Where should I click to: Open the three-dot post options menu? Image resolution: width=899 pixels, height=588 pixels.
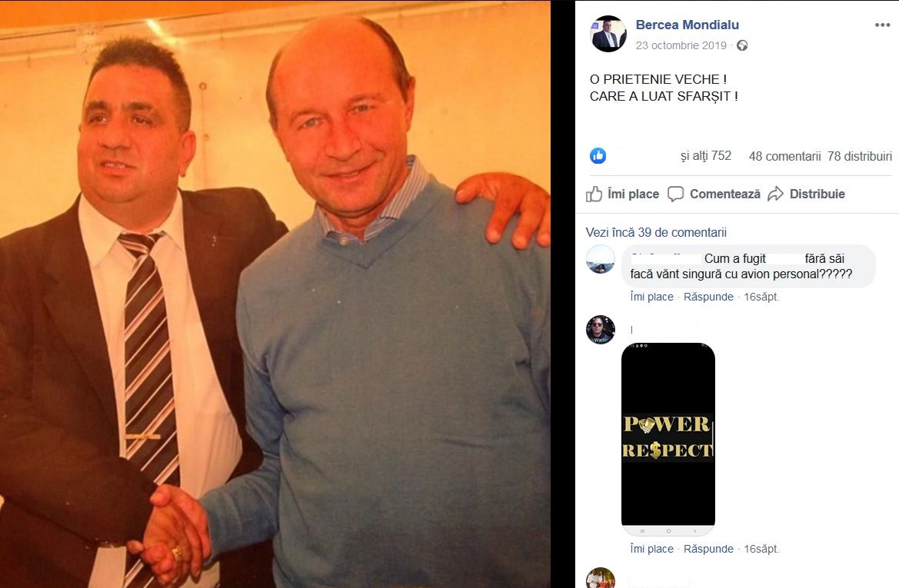pyautogui.click(x=882, y=25)
